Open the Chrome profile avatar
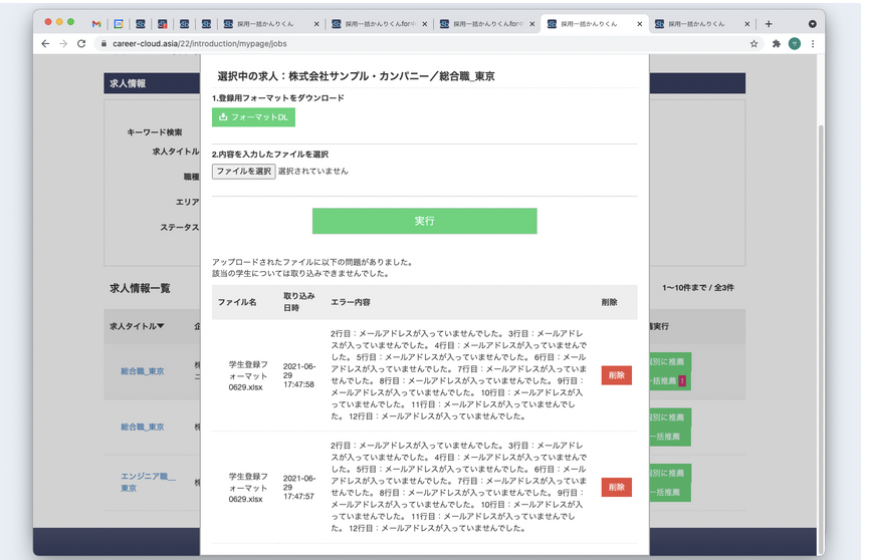Screen dimensions: 876x560 [794, 44]
